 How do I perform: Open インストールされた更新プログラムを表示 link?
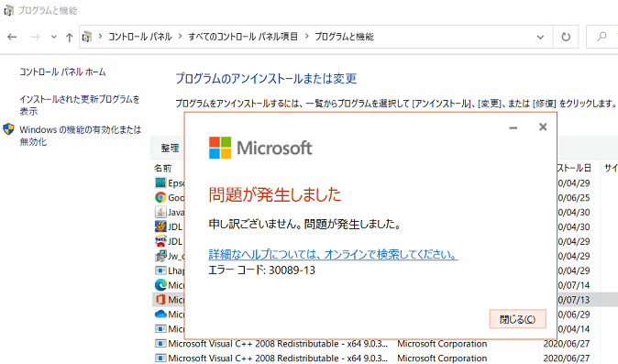80,105
